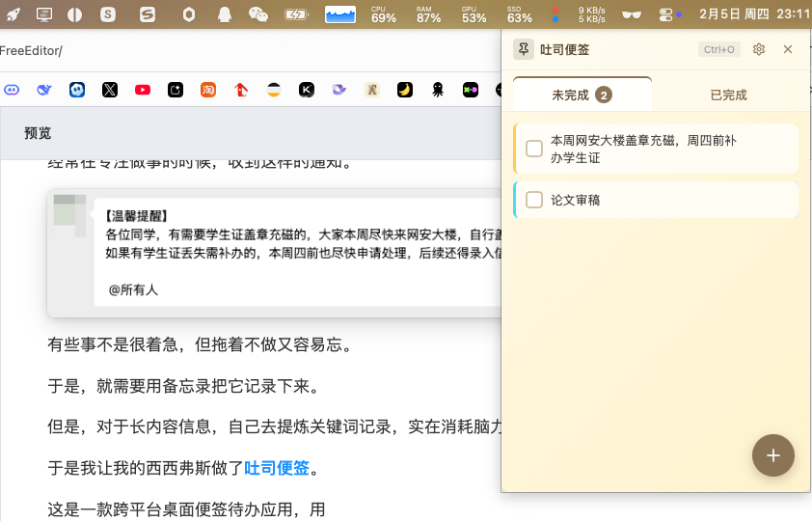This screenshot has height=521, width=812.
Task: Tick the 论文审稿 checkbox
Action: pyautogui.click(x=534, y=200)
